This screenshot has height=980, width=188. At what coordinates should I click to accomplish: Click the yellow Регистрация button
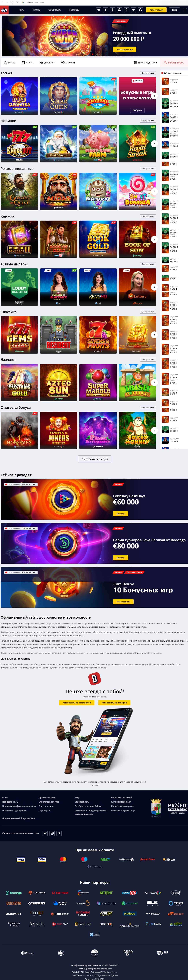click(156, 10)
